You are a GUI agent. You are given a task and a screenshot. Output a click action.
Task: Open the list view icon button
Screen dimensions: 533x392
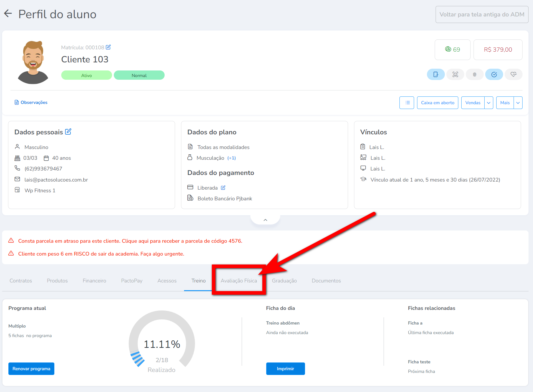(x=407, y=103)
